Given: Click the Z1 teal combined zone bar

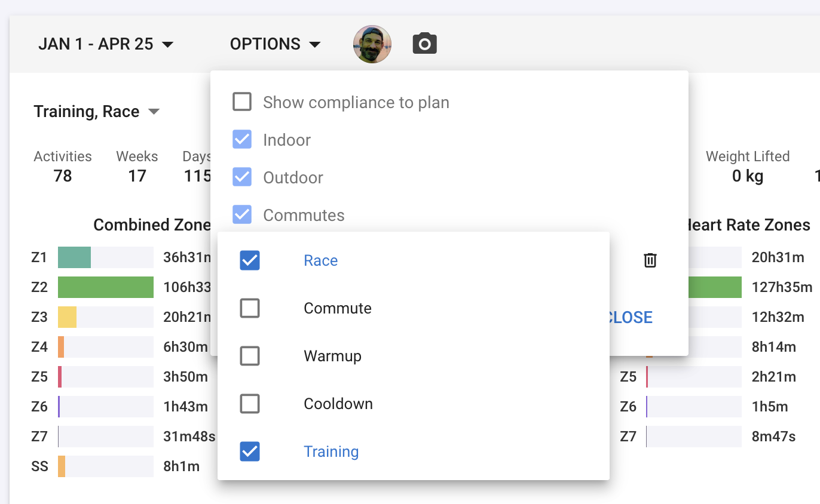Looking at the screenshot, I should tap(74, 257).
